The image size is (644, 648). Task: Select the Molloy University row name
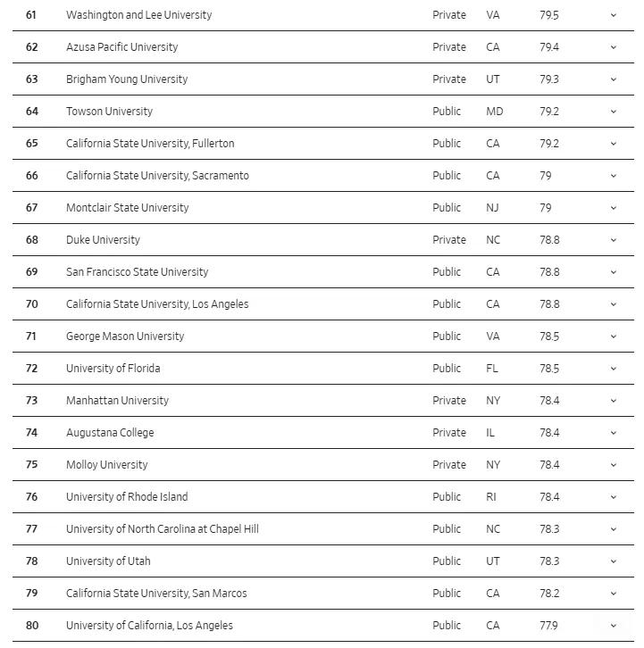click(106, 465)
